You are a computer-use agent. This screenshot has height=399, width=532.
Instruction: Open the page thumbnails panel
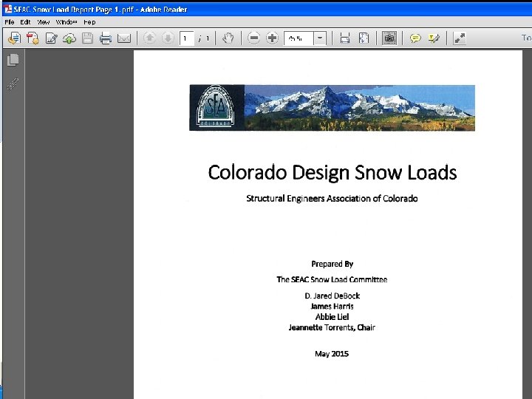(x=13, y=60)
